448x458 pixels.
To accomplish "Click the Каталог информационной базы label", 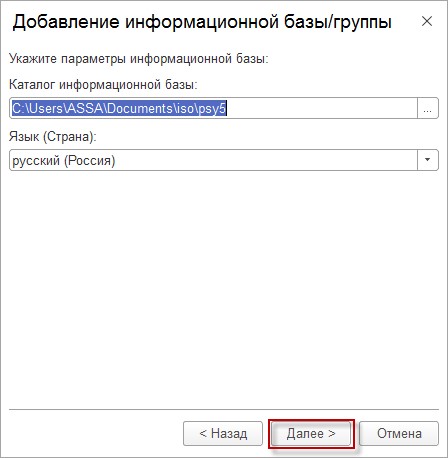I will (x=103, y=85).
